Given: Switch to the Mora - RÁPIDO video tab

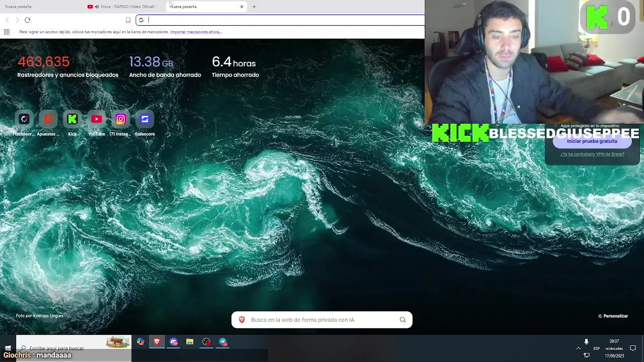Looking at the screenshot, I should (124, 7).
